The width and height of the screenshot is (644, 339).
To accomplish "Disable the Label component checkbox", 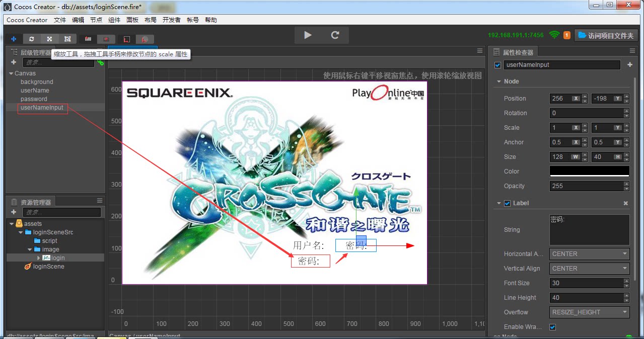I will click(x=507, y=203).
